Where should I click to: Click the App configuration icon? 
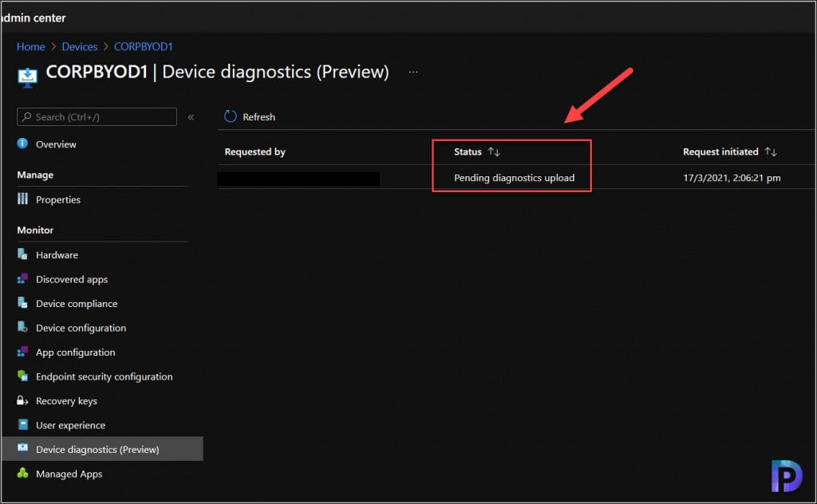coord(22,352)
